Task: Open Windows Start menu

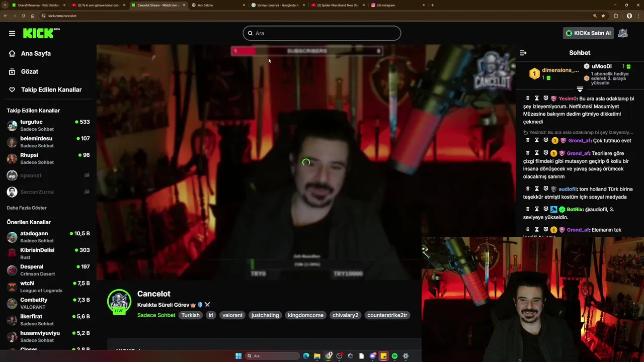Action: [x=238, y=356]
